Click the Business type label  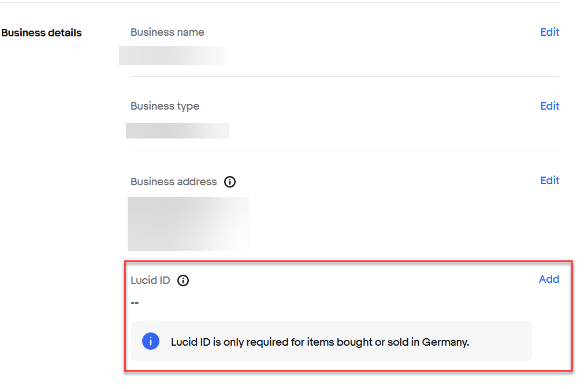(x=165, y=106)
